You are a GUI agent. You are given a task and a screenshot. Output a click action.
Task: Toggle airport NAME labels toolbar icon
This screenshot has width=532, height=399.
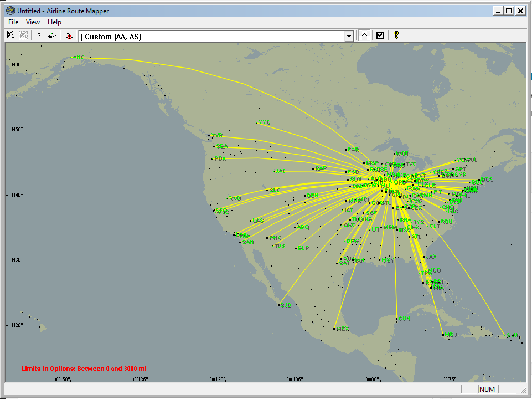click(52, 35)
